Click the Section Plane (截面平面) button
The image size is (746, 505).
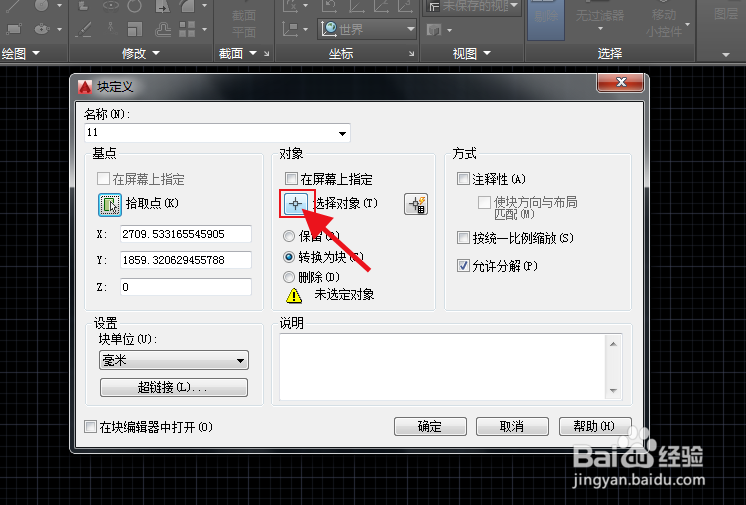(x=244, y=23)
